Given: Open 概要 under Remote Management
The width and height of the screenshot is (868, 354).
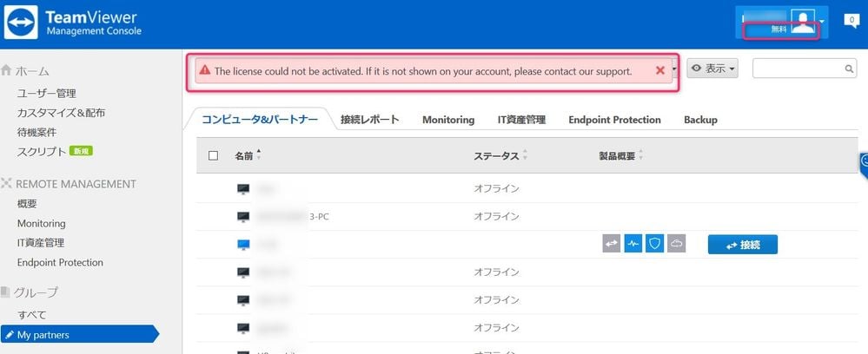Looking at the screenshot, I should coord(27,204).
